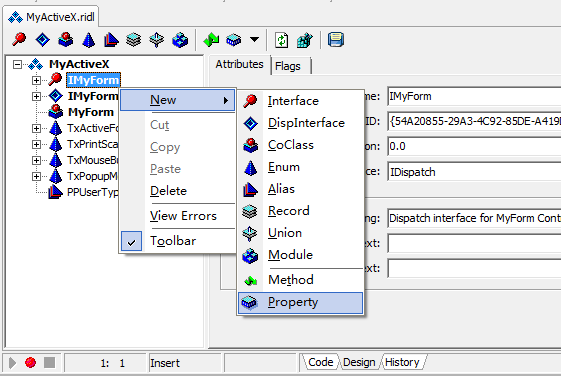Click the Refresh Implementation toolbar icon
The width and height of the screenshot is (561, 376).
(281, 40)
